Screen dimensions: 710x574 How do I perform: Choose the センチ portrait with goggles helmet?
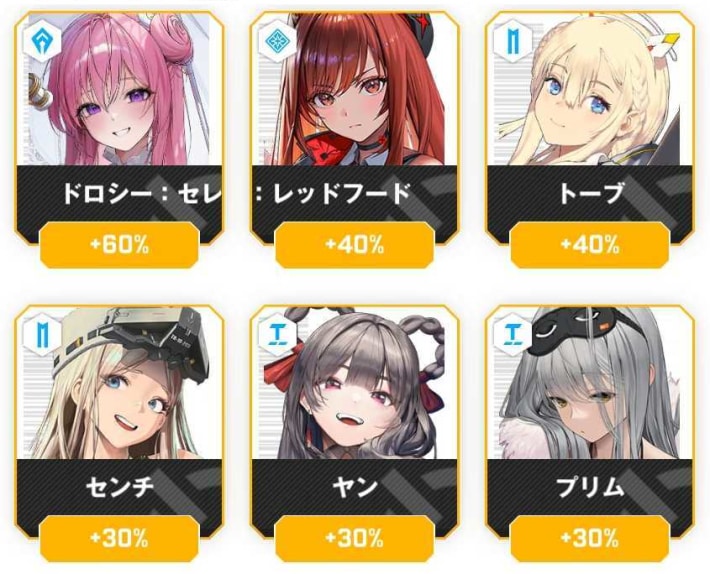click(120, 383)
